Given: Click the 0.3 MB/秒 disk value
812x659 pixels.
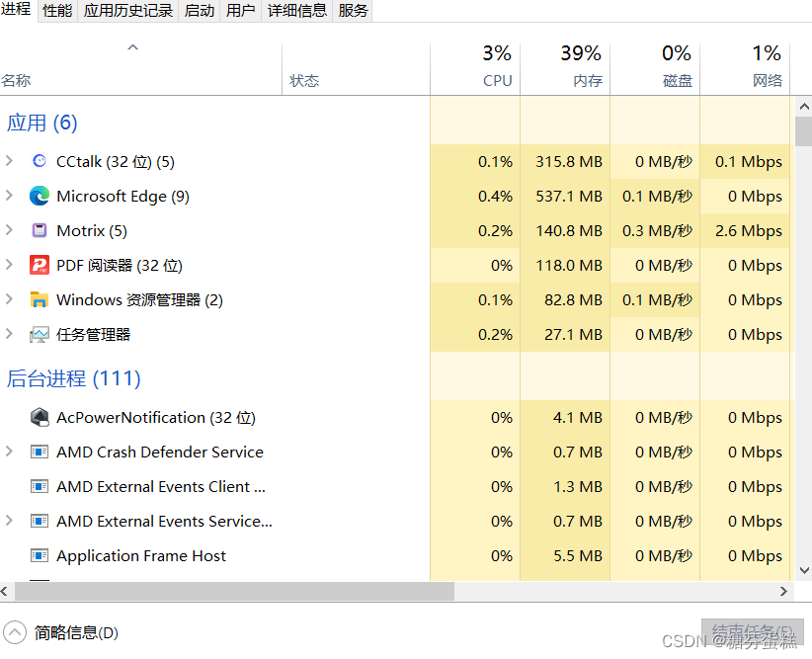Looking at the screenshot, I should tap(657, 230).
